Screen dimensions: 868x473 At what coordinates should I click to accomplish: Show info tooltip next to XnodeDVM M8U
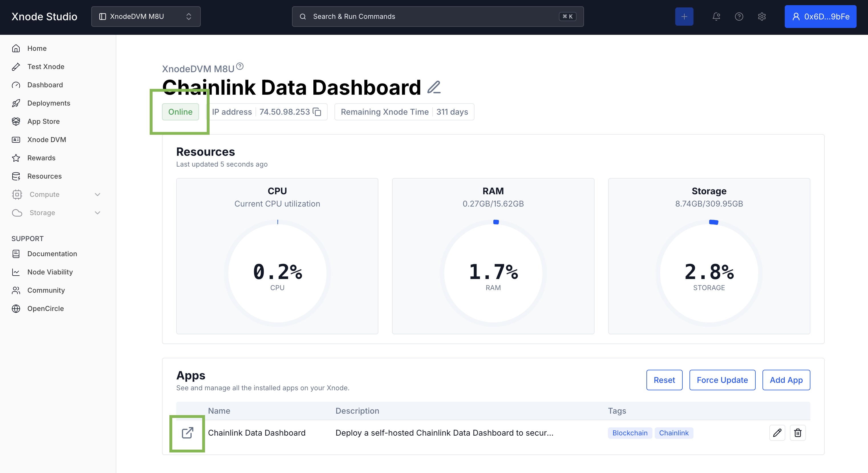tap(240, 66)
